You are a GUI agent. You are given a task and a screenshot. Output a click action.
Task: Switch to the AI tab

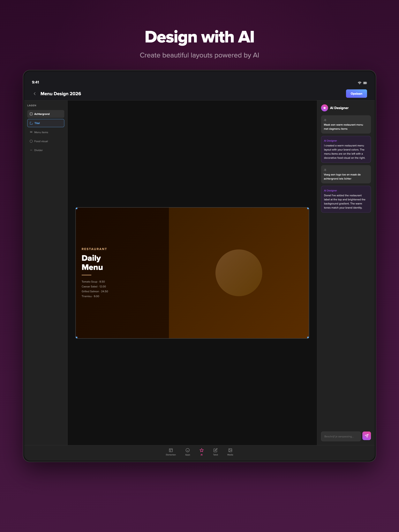[202, 452]
